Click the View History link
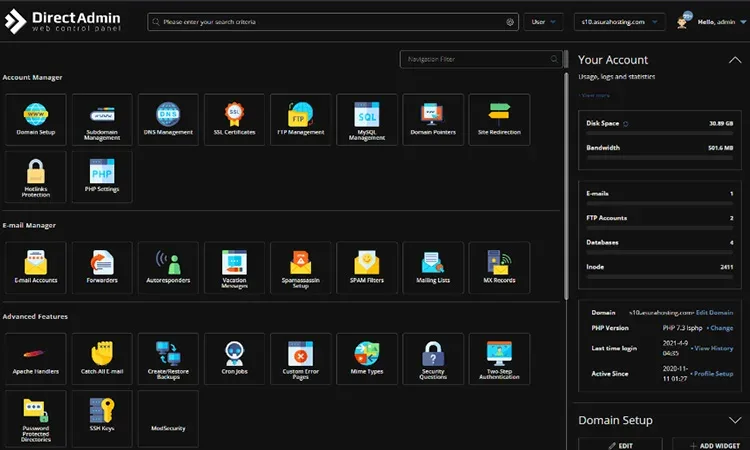The height and width of the screenshot is (450, 750). (x=712, y=348)
